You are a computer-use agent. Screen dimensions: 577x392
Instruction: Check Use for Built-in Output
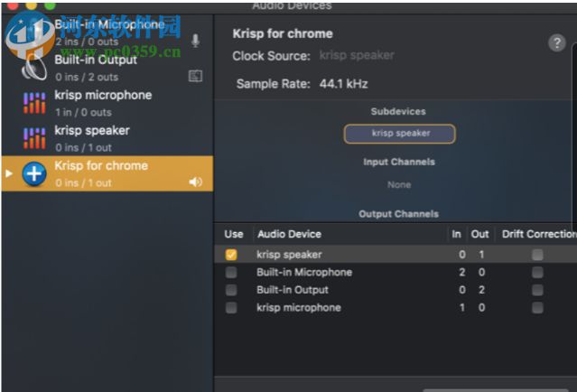231,290
